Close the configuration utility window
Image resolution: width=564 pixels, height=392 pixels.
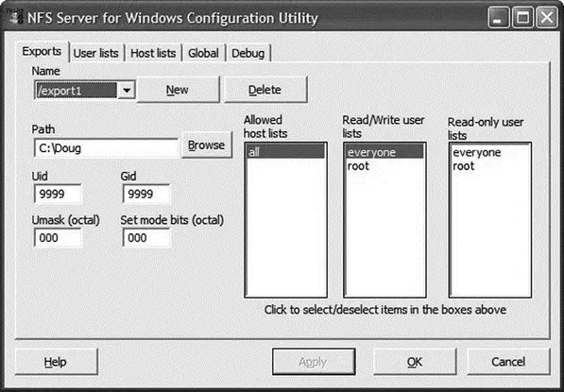click(x=547, y=18)
